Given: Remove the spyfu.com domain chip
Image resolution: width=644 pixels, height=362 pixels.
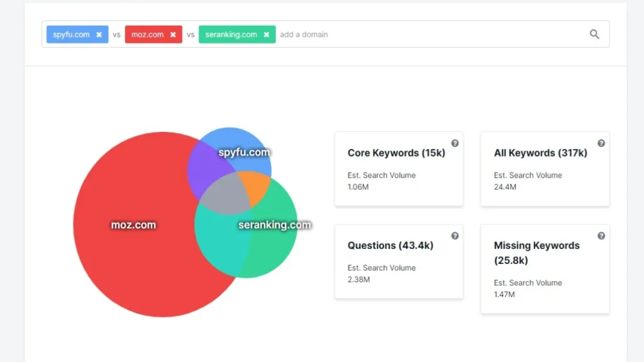Looking at the screenshot, I should pyautogui.click(x=99, y=35).
